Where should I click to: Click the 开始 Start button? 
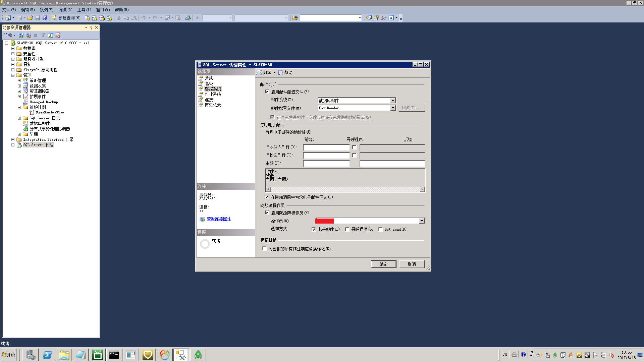8,355
